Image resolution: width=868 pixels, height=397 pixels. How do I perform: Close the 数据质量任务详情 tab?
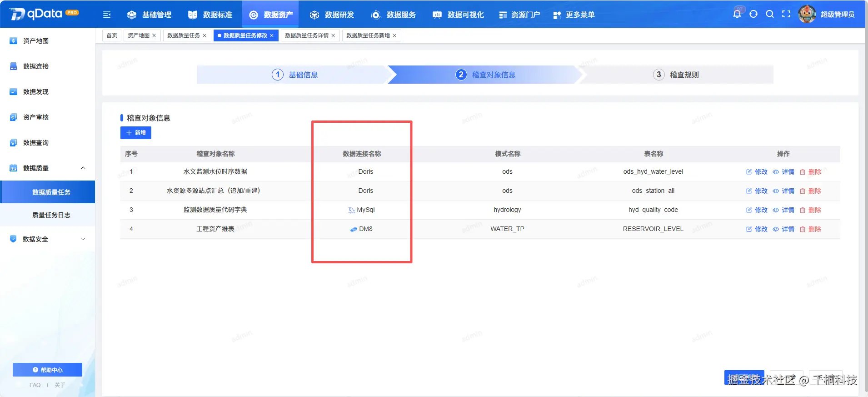pyautogui.click(x=333, y=35)
